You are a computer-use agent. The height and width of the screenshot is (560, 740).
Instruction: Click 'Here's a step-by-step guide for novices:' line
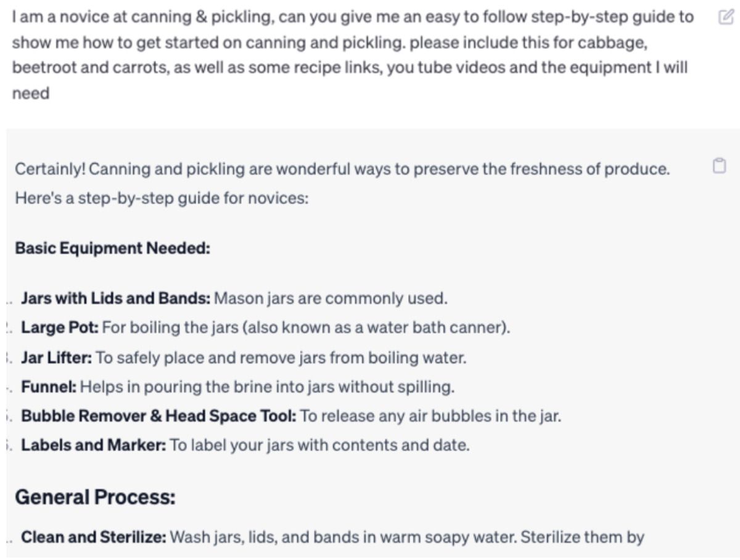162,200
